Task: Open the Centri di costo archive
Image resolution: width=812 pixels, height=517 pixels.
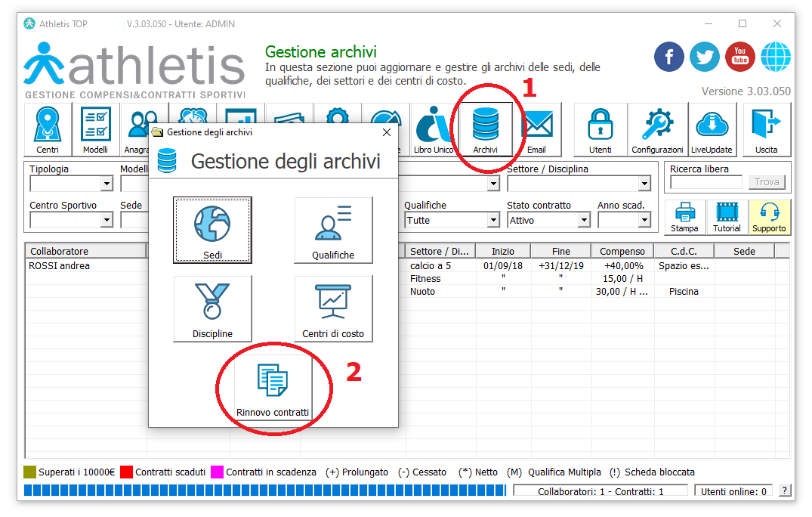Action: click(333, 308)
